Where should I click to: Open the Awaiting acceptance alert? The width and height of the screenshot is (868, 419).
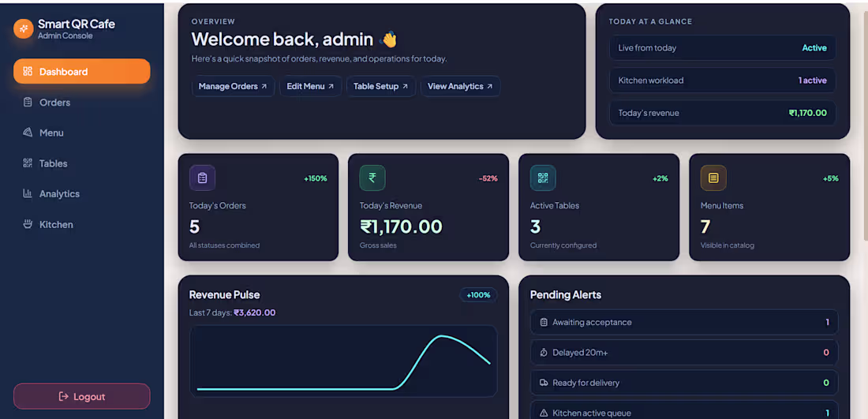point(684,322)
